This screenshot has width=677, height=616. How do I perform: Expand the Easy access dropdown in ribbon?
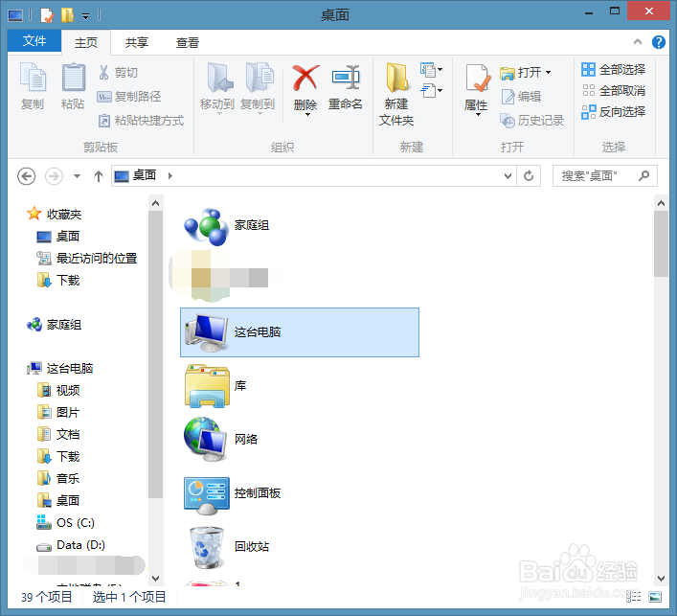point(431,90)
